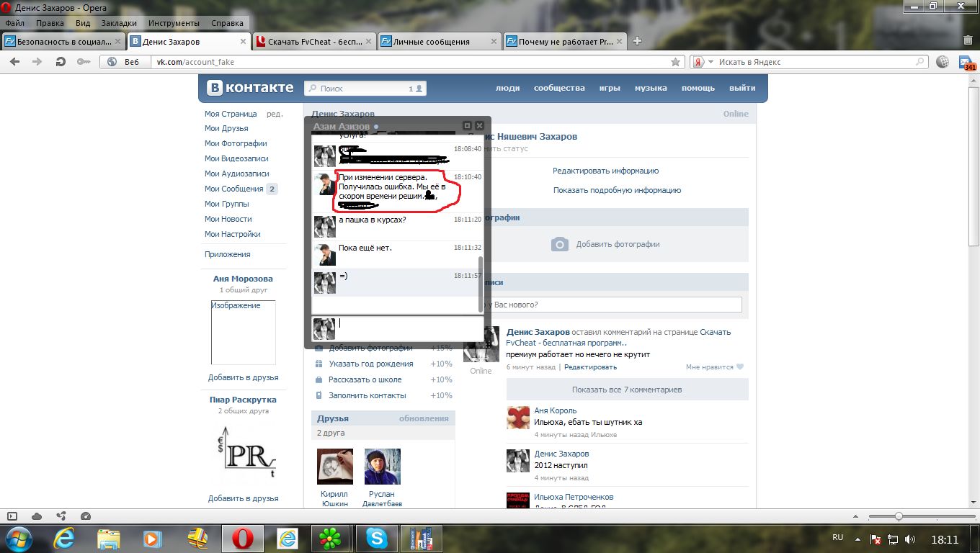
Task: Open the Файл menu
Action: pyautogui.click(x=14, y=23)
